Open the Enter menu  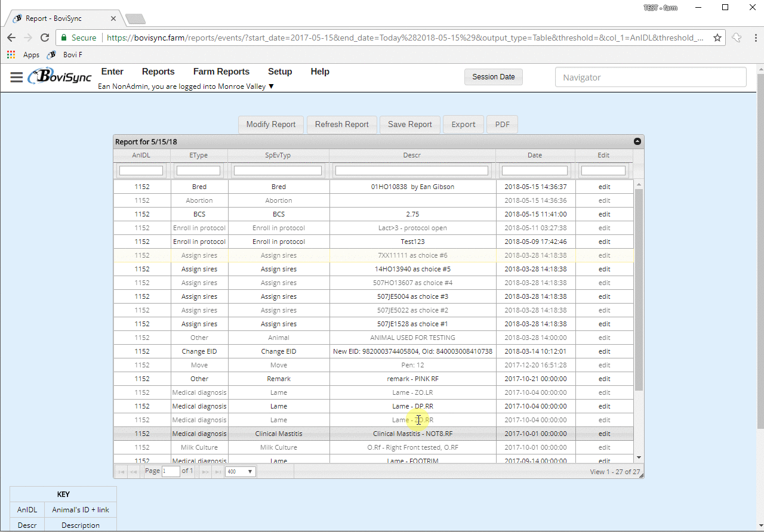112,72
